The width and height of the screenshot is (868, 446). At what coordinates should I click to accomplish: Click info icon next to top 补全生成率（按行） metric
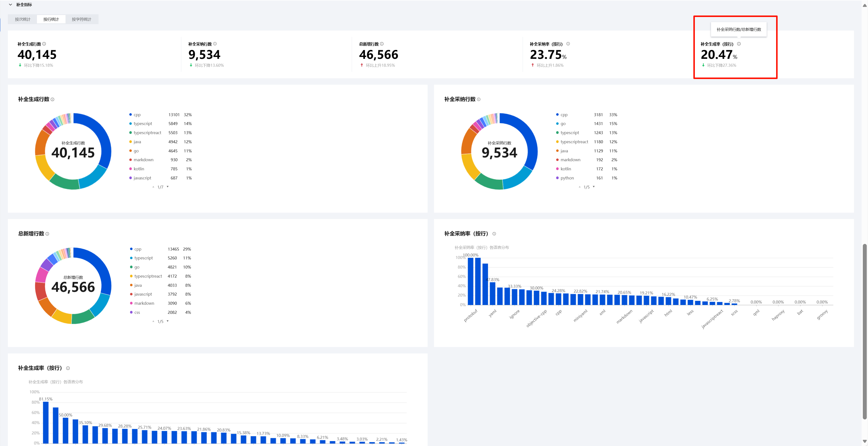[739, 44]
